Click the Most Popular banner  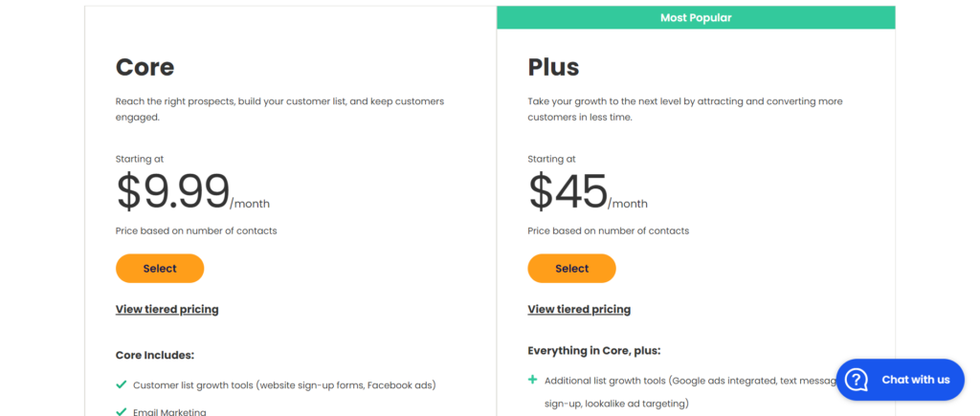tap(696, 18)
